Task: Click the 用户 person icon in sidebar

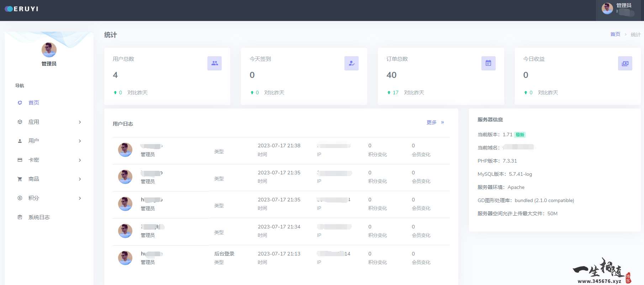Action: point(20,141)
